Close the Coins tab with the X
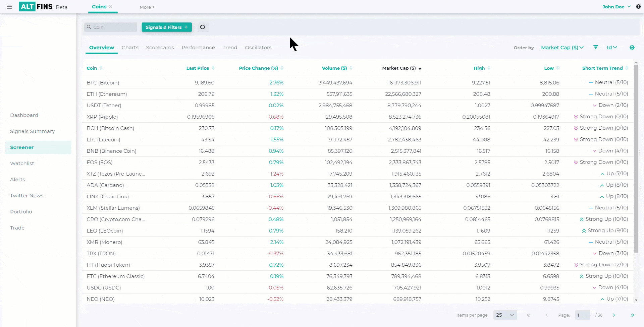 pyautogui.click(x=110, y=6)
